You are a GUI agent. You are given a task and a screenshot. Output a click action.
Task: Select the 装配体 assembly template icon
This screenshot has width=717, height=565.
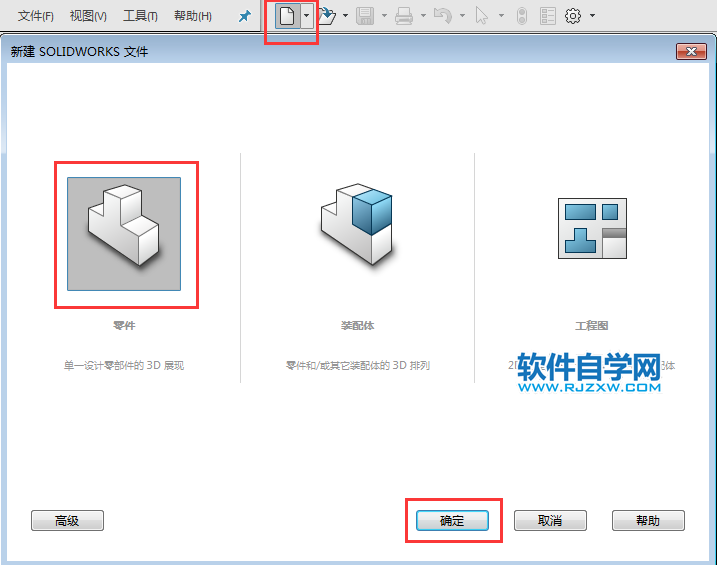(x=357, y=224)
